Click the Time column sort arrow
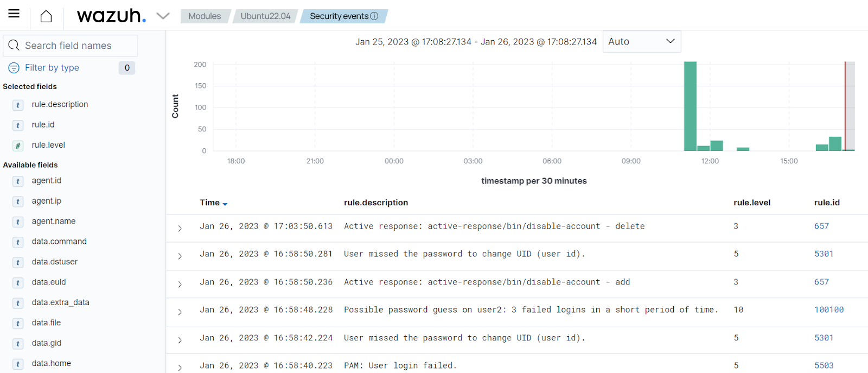This screenshot has width=868, height=373. (225, 204)
